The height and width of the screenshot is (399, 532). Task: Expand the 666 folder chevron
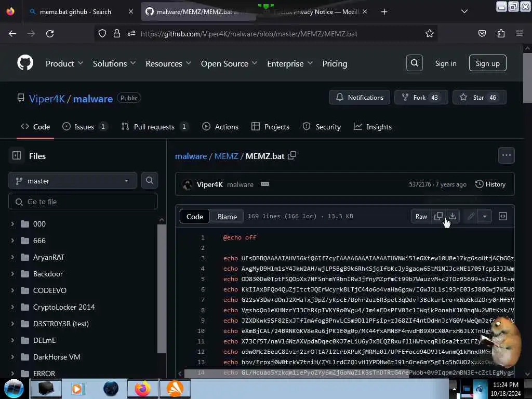[x=12, y=241]
